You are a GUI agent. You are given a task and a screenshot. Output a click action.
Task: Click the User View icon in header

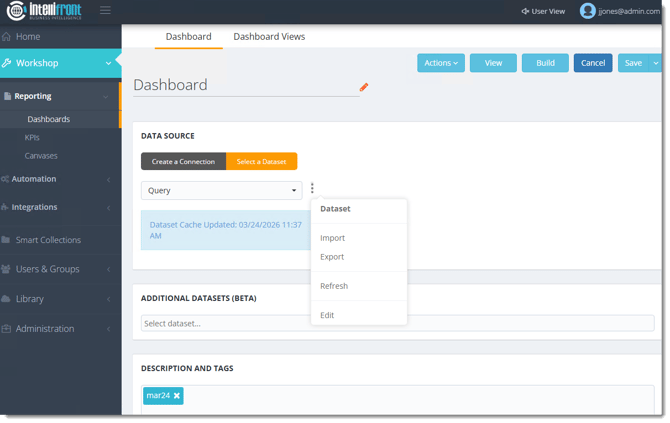(x=526, y=11)
